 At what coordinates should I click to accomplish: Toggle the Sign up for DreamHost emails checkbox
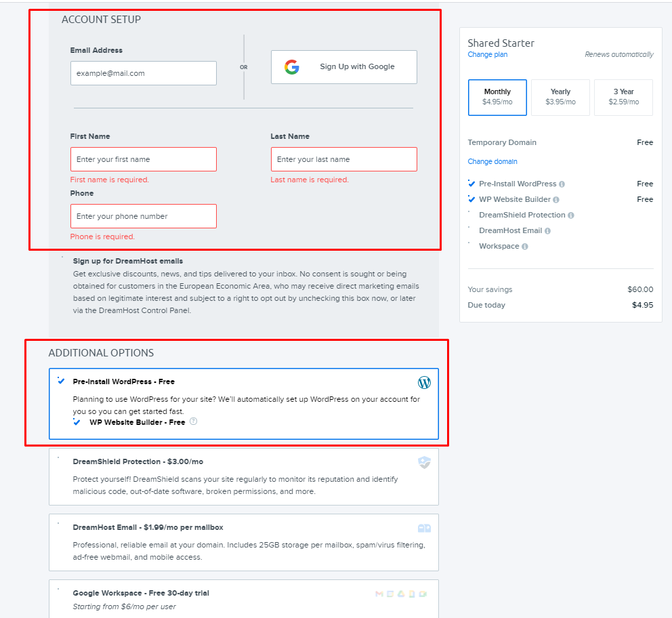tap(62, 257)
